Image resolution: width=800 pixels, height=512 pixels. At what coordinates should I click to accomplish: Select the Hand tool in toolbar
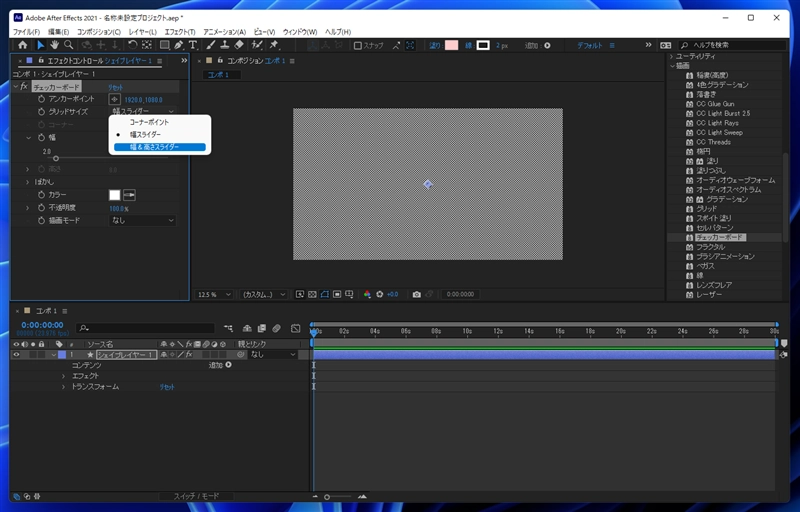tap(54, 45)
